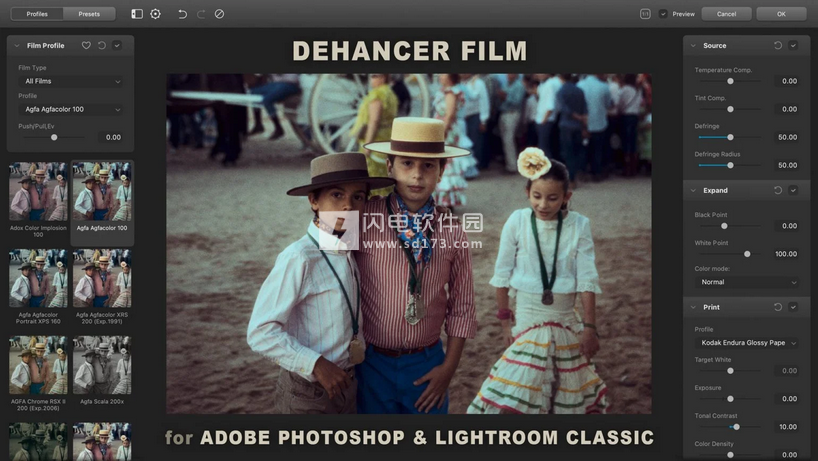Viewport: 818px width, 461px height.
Task: Toggle the side panel layout icon
Action: 137,14
